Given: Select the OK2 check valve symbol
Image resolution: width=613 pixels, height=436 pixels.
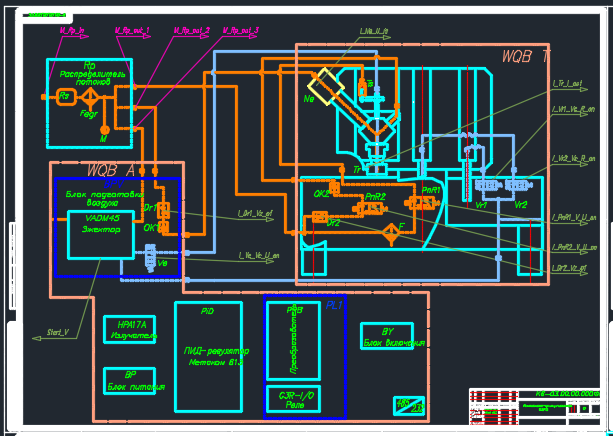Looking at the screenshot, I should [x=334, y=187].
